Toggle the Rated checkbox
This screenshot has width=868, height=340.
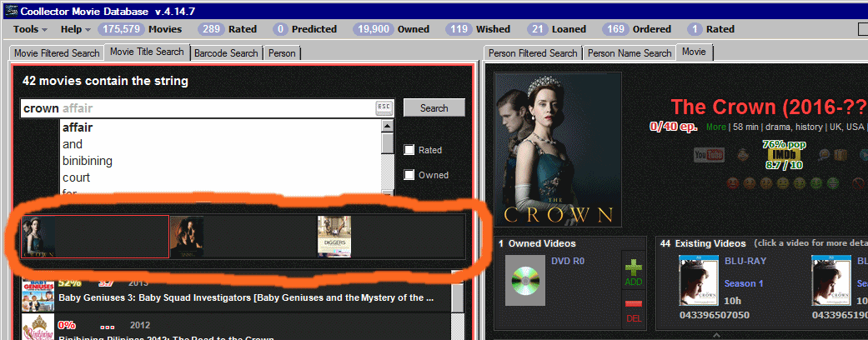point(409,150)
